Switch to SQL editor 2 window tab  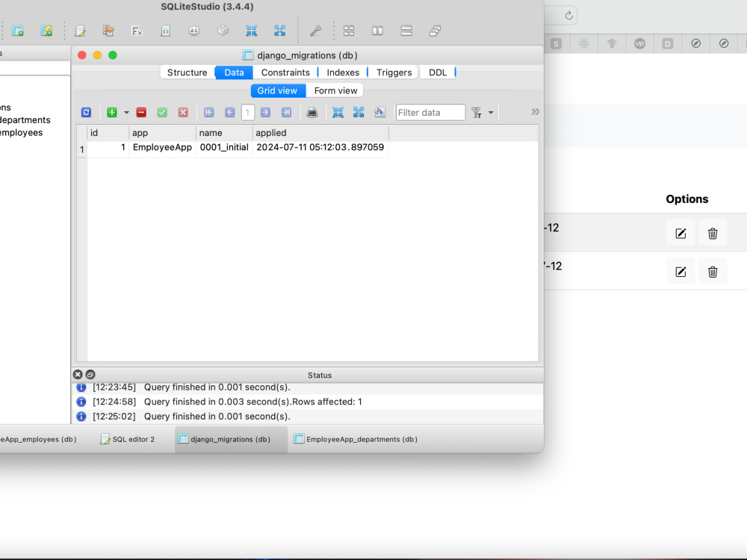coord(128,439)
